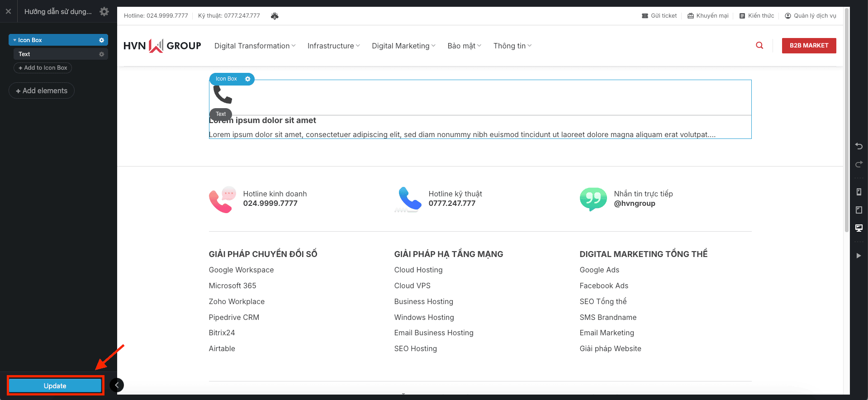Open gear on Icon Box canvas label

(247, 79)
